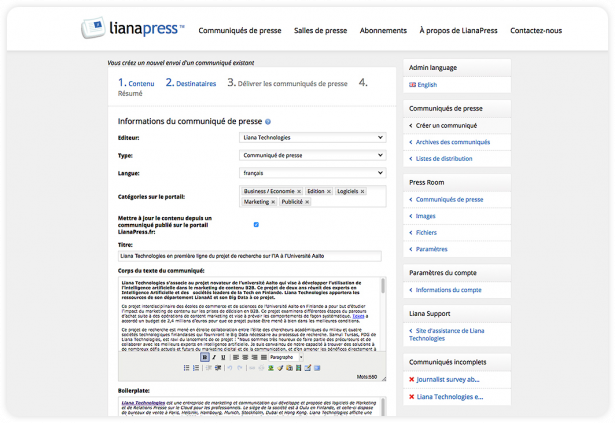Open the Contactez-nous menu item

[x=536, y=31]
